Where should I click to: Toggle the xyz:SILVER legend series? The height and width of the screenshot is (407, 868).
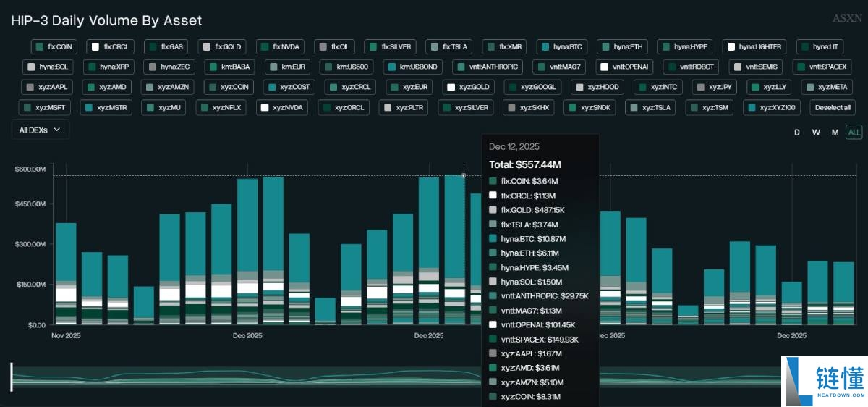(466, 108)
